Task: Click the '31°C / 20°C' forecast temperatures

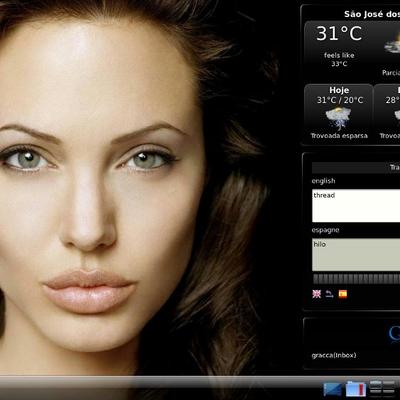Action: [x=340, y=100]
